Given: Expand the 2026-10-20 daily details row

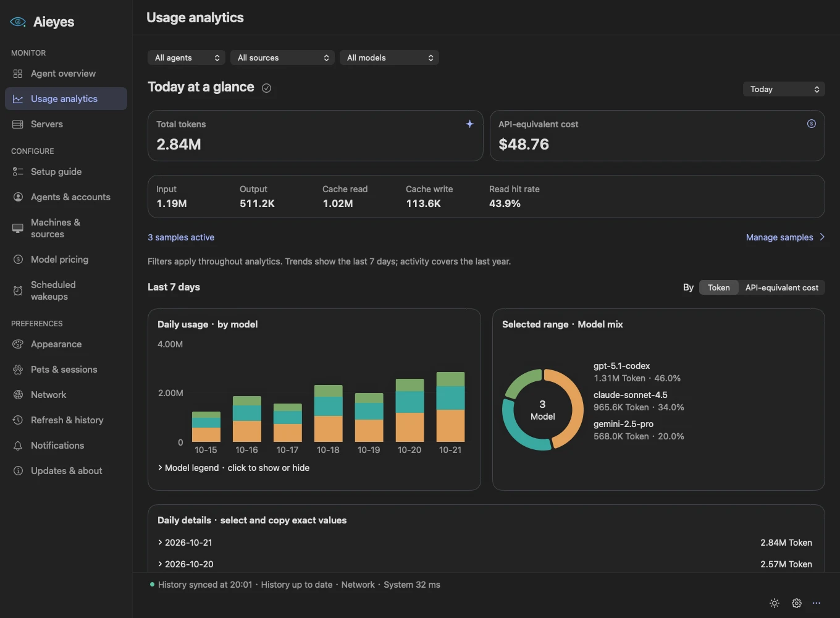Looking at the screenshot, I should click(485, 564).
